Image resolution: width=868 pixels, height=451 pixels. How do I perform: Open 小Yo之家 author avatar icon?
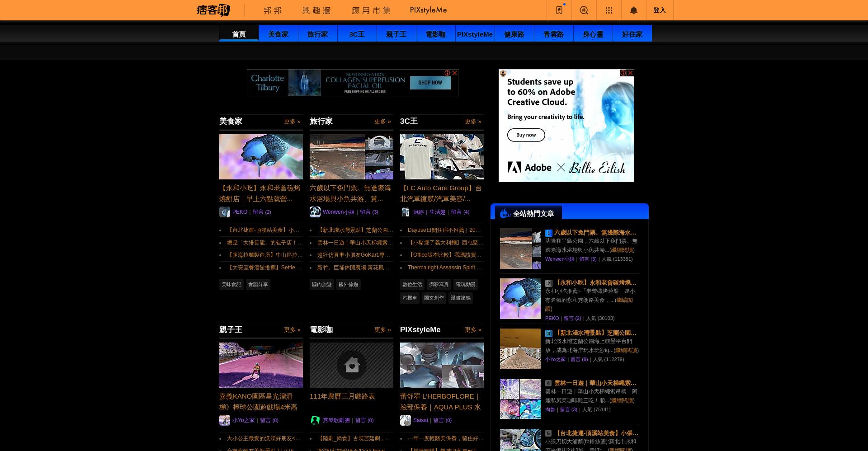[x=225, y=420]
